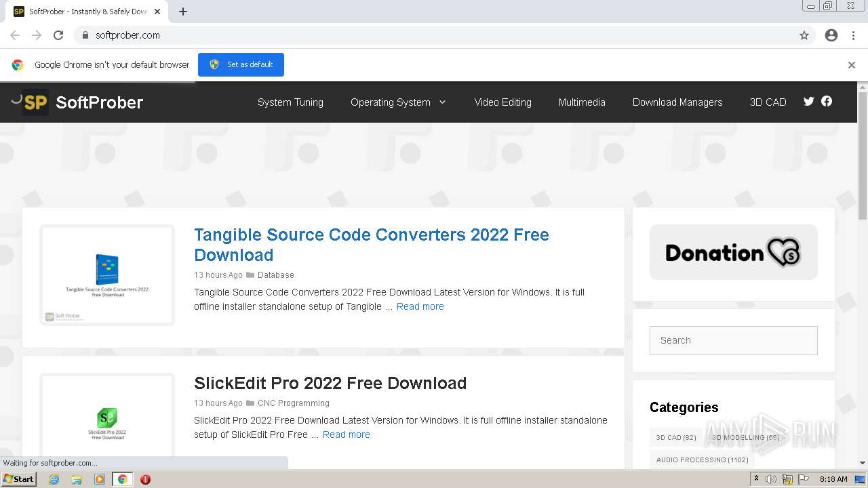This screenshot has height=488, width=868.
Task: Open the 3D CAD (82) category tag
Action: point(676,437)
